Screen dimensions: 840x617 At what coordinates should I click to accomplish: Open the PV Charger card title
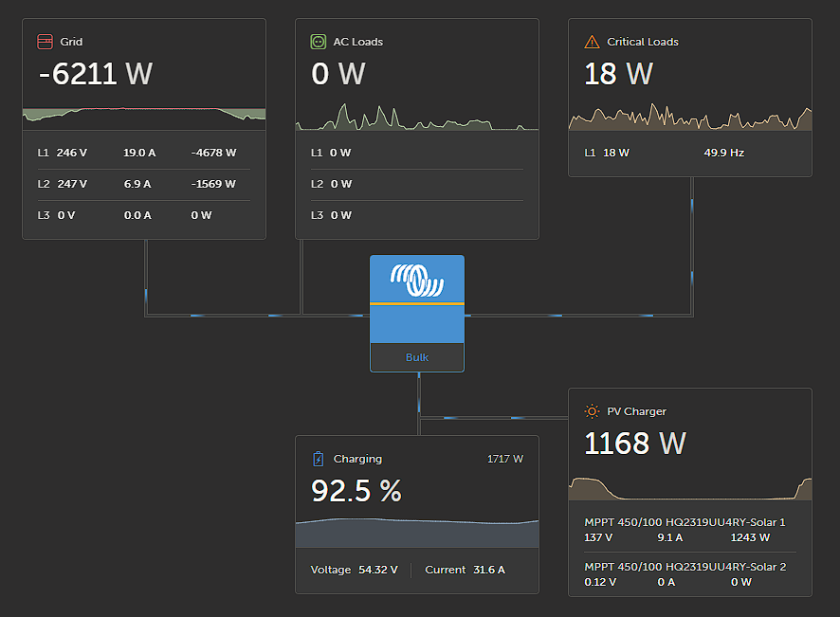tap(636, 411)
